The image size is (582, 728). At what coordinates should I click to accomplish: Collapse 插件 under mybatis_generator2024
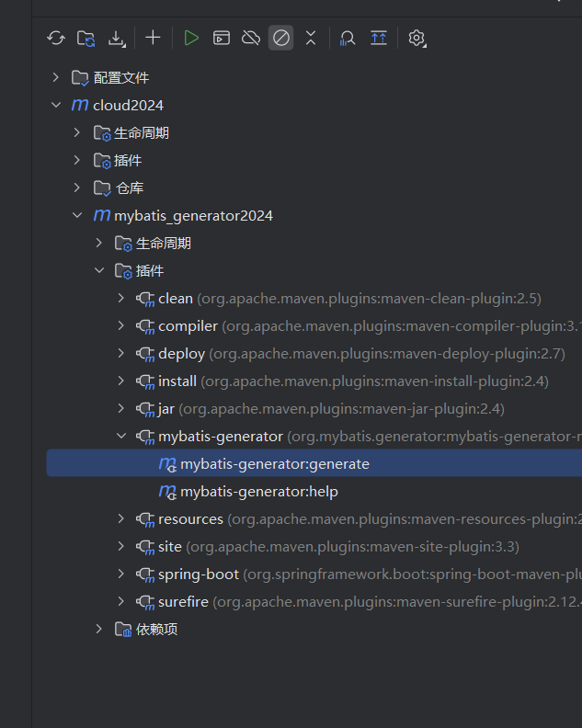(x=99, y=270)
